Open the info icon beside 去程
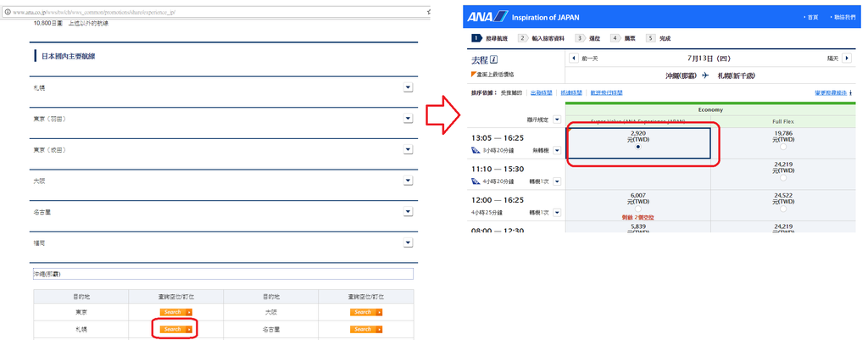The height and width of the screenshot is (340, 868). coord(494,60)
